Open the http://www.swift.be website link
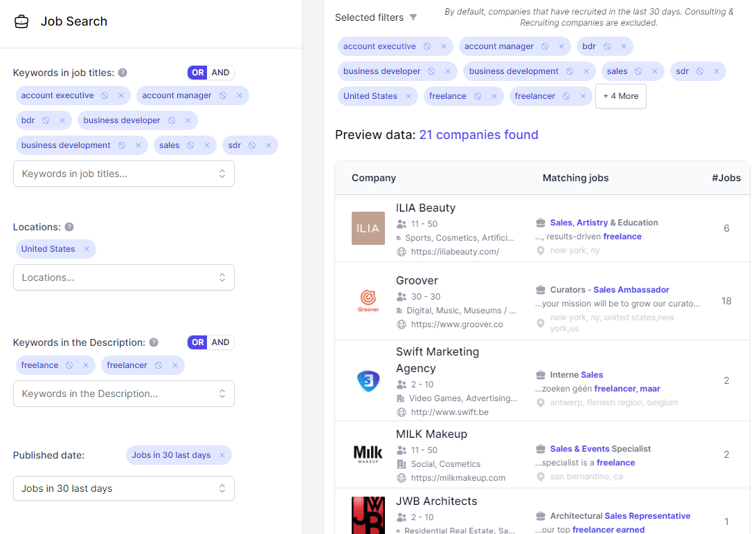Screen dimensions: 756x534 (x=449, y=412)
